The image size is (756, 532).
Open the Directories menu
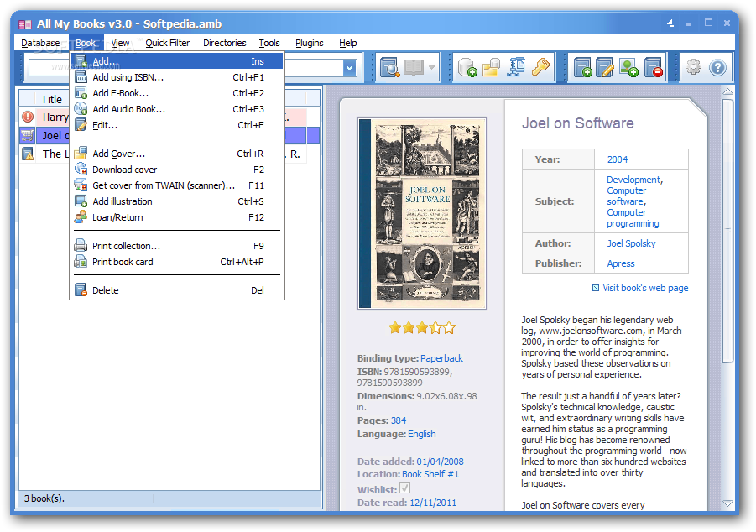pyautogui.click(x=224, y=43)
